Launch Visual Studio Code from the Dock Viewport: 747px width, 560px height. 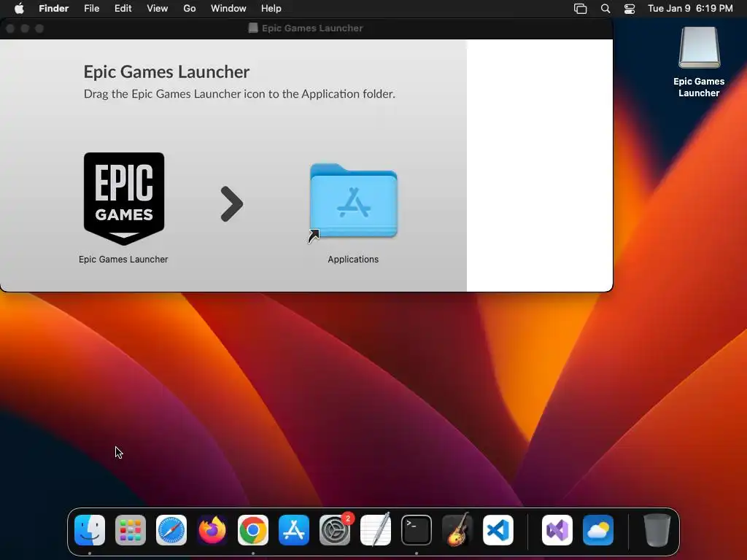click(498, 530)
